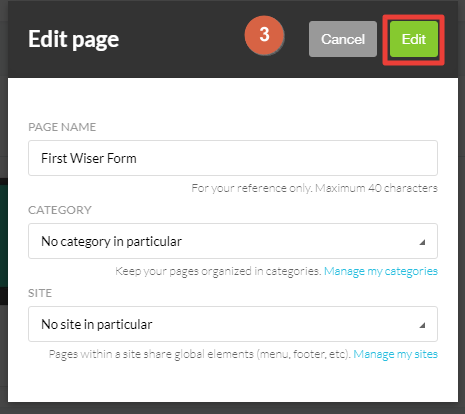Screen dimensions: 465x414
Task: Click the Pages within a site hint
Action: 200,354
